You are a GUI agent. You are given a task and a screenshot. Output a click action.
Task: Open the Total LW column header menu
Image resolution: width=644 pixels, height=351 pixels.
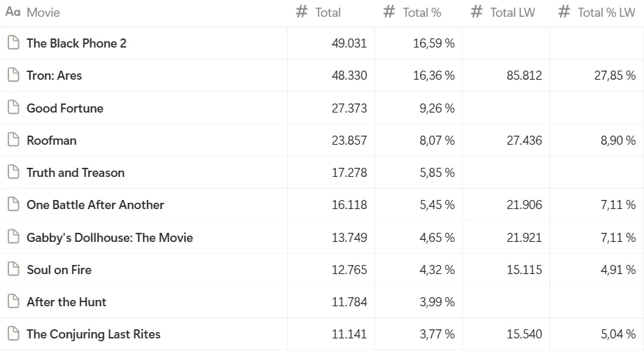point(512,13)
